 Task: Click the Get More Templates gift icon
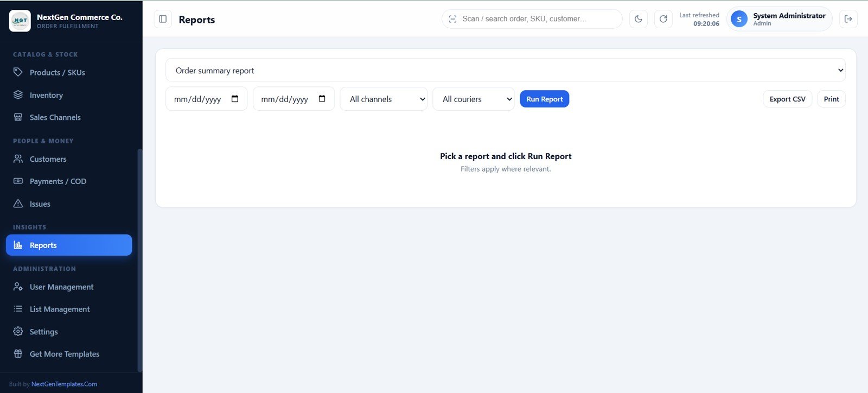[18, 354]
